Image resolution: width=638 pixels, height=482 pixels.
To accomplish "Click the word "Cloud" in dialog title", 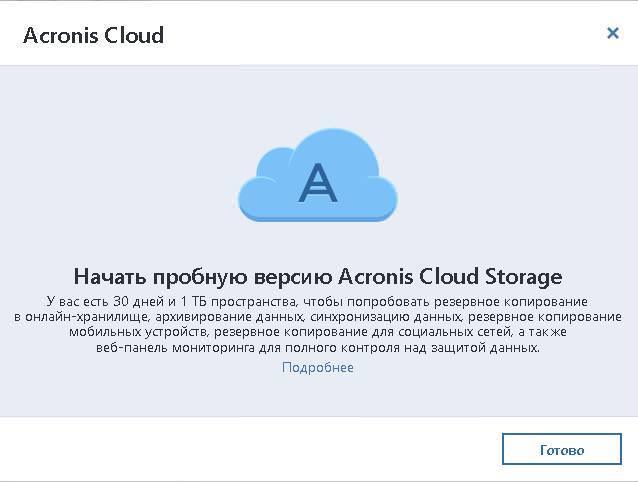I will [134, 35].
